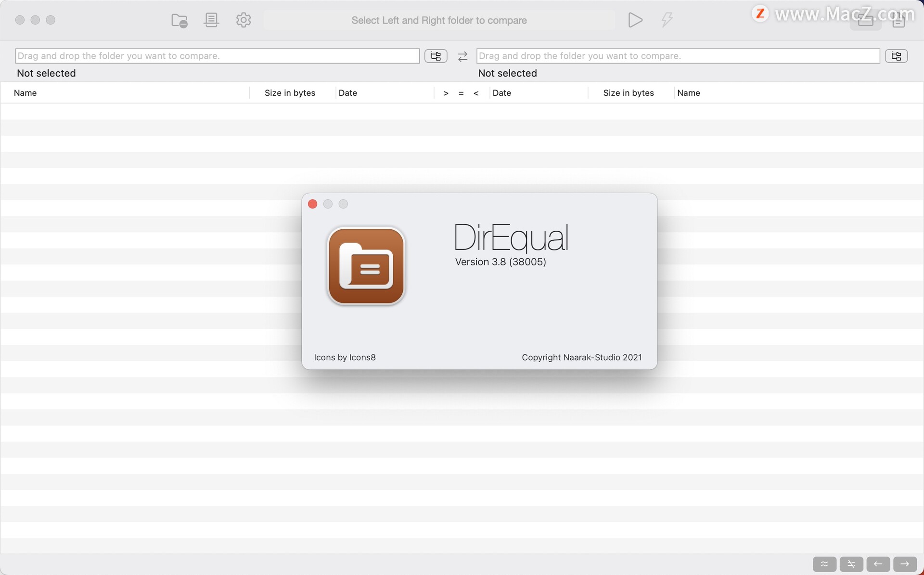The width and height of the screenshot is (924, 575).
Task: Sort by left Size in bytes column
Action: click(290, 93)
